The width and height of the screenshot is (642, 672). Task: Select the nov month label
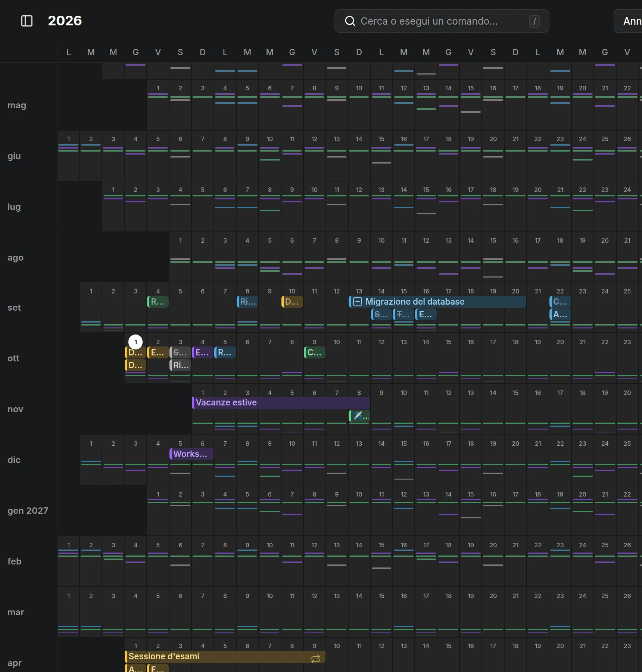(15, 409)
